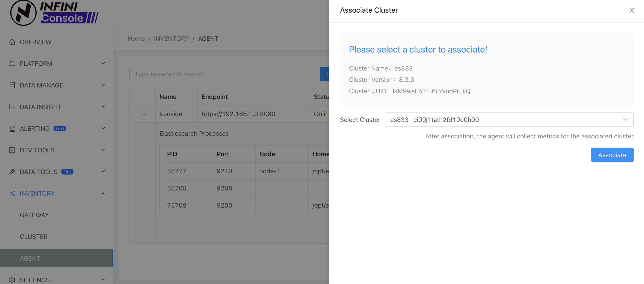
Task: Click the AGENT breadcrumb
Action: click(x=208, y=39)
